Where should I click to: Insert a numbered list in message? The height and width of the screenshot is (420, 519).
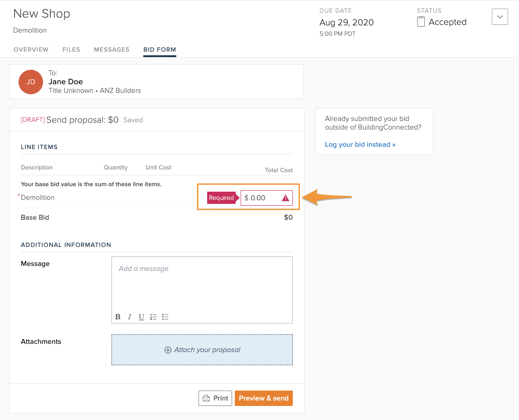[x=153, y=317]
